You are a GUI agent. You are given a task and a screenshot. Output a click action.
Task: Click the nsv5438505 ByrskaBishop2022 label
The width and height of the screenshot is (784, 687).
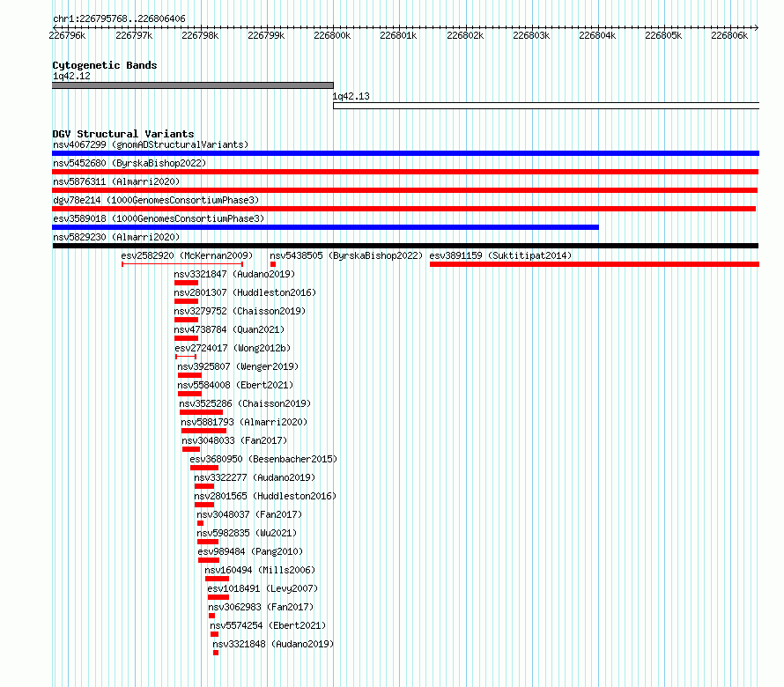pos(346,255)
